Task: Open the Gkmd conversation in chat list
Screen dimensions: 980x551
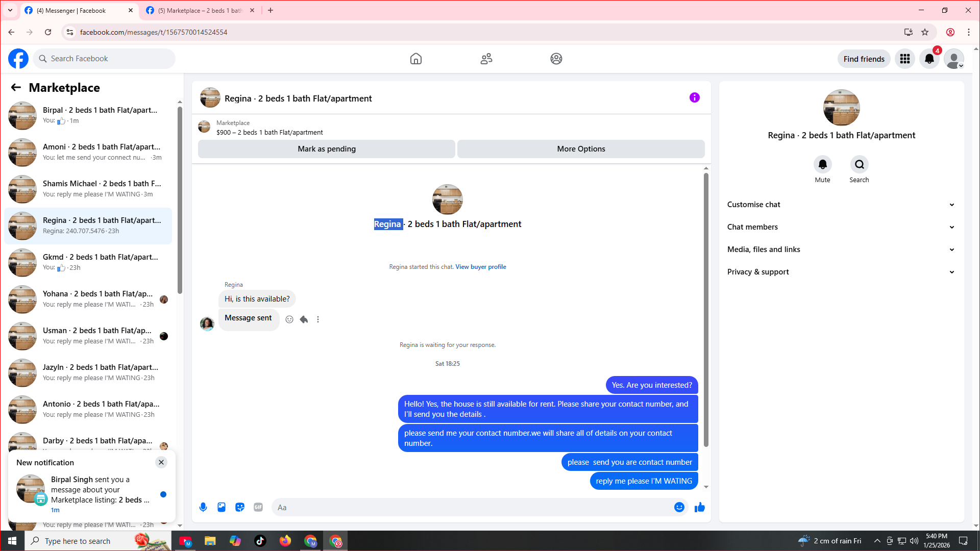Action: coord(88,263)
